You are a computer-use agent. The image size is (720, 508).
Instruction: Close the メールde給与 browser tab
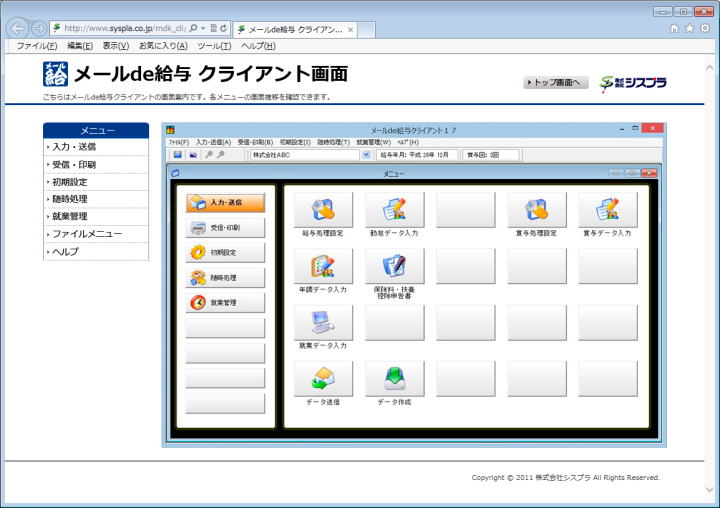(x=350, y=30)
